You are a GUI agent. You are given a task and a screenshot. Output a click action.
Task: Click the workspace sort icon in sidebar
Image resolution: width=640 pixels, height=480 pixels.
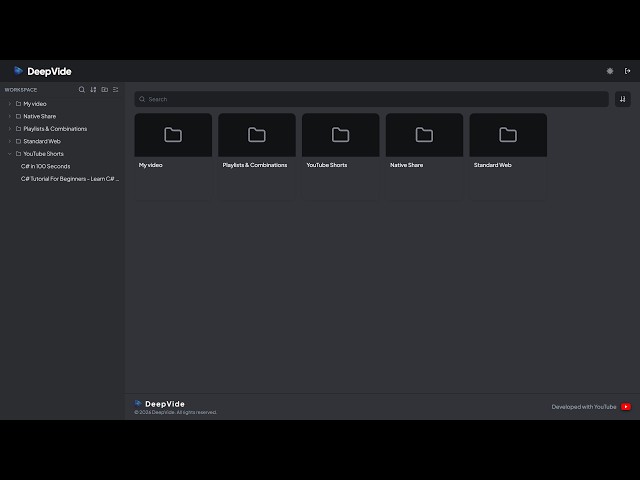pos(93,89)
